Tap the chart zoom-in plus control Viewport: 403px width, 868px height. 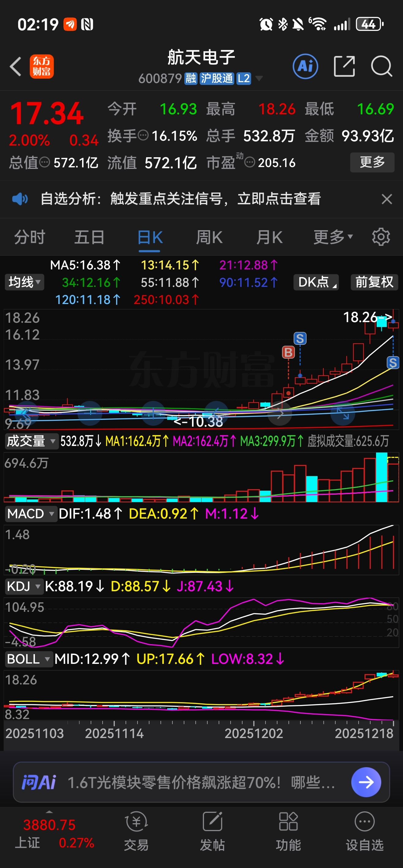click(x=153, y=413)
